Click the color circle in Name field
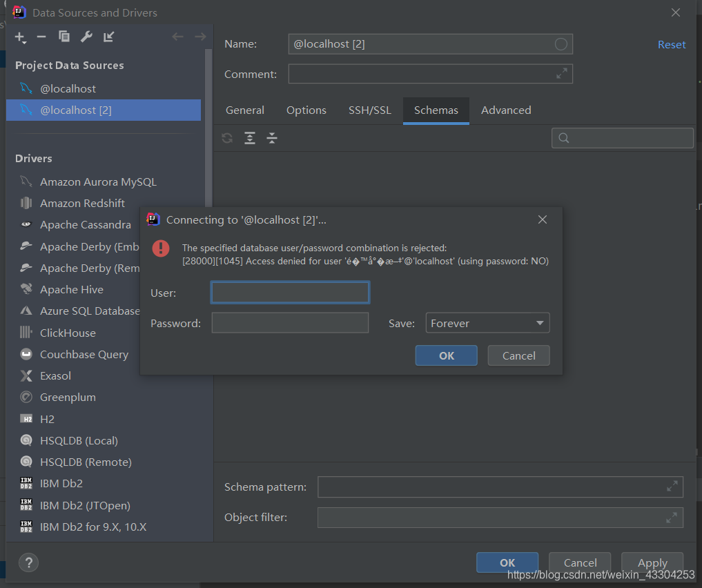The image size is (702, 588). [x=561, y=44]
